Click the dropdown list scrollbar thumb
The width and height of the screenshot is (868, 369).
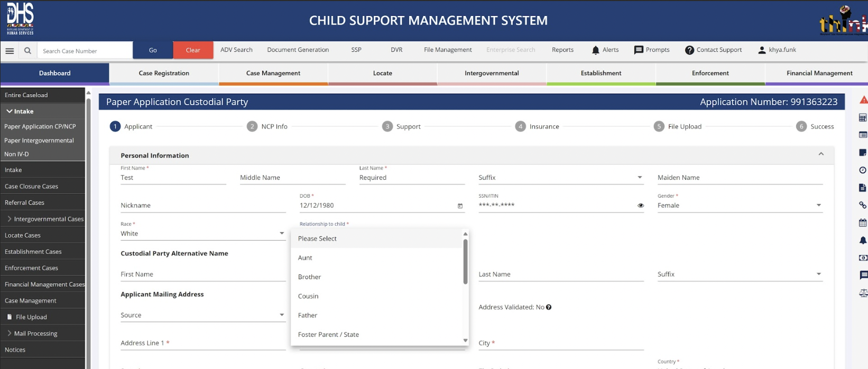click(465, 262)
